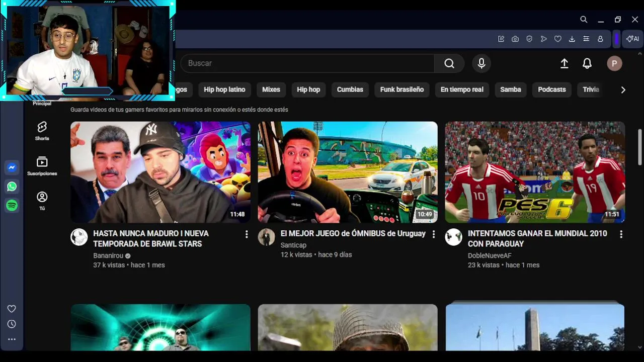Take a snapshot with camera icon

(x=515, y=39)
